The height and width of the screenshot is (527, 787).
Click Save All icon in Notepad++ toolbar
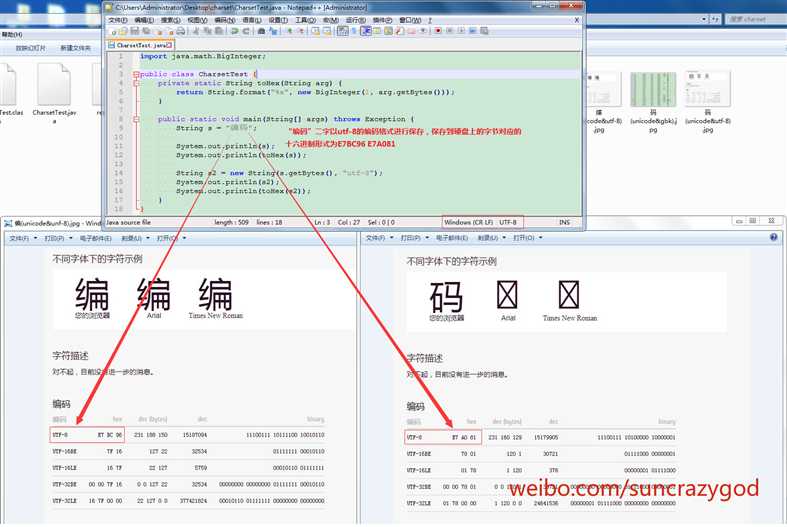tap(146, 31)
